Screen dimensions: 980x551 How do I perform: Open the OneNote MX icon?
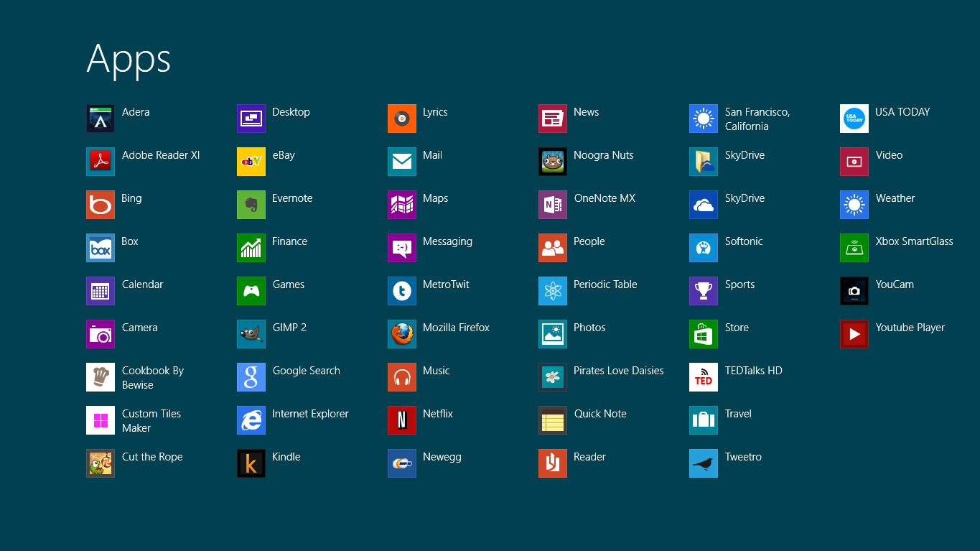pyautogui.click(x=553, y=205)
